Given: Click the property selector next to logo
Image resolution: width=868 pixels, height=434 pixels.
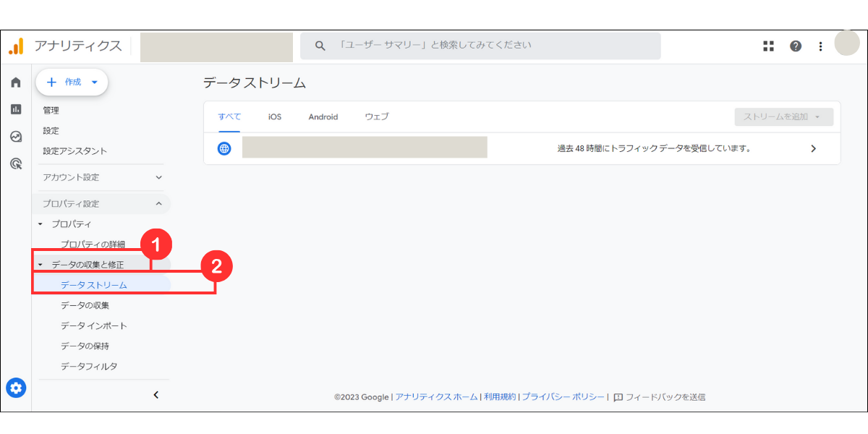Looking at the screenshot, I should pos(216,47).
